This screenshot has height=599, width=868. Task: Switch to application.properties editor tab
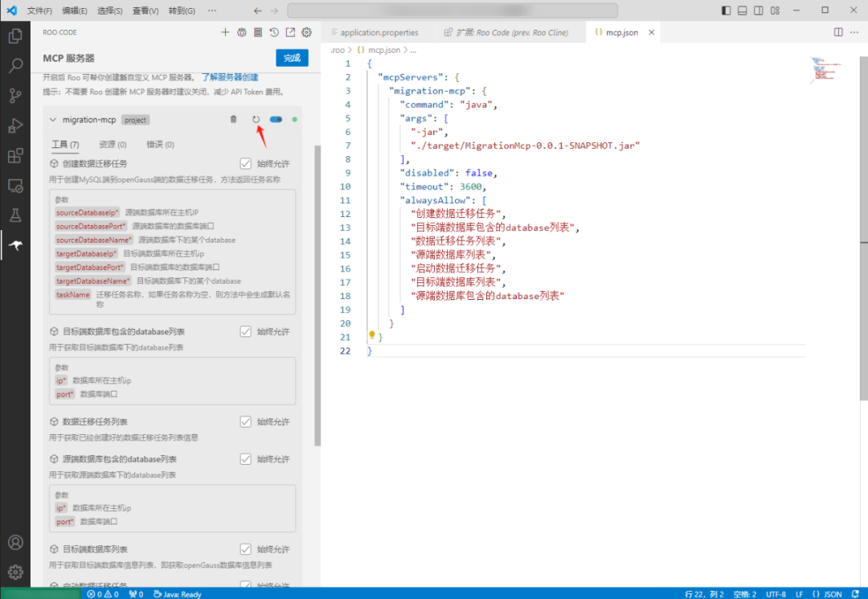coord(379,32)
